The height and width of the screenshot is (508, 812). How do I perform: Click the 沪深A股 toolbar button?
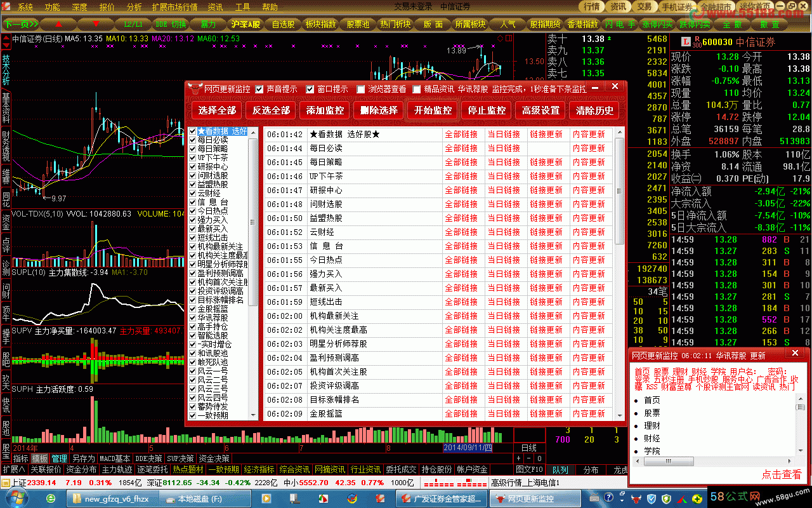246,24
